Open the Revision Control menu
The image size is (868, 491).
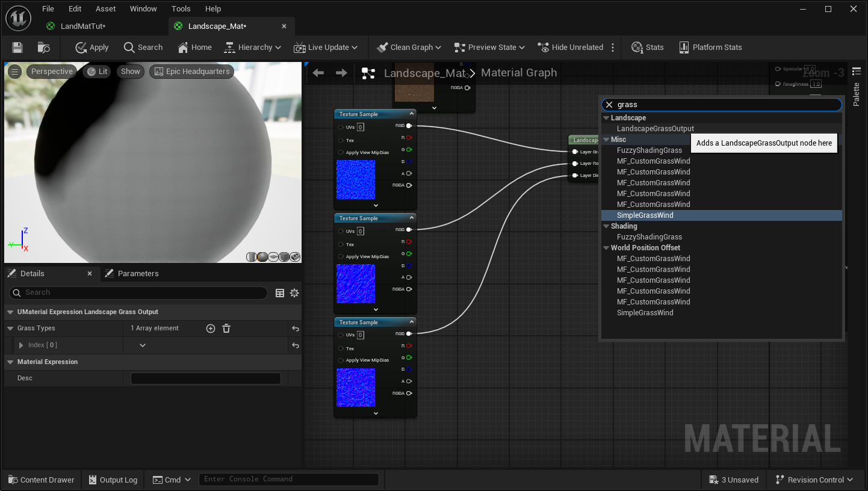tap(814, 480)
